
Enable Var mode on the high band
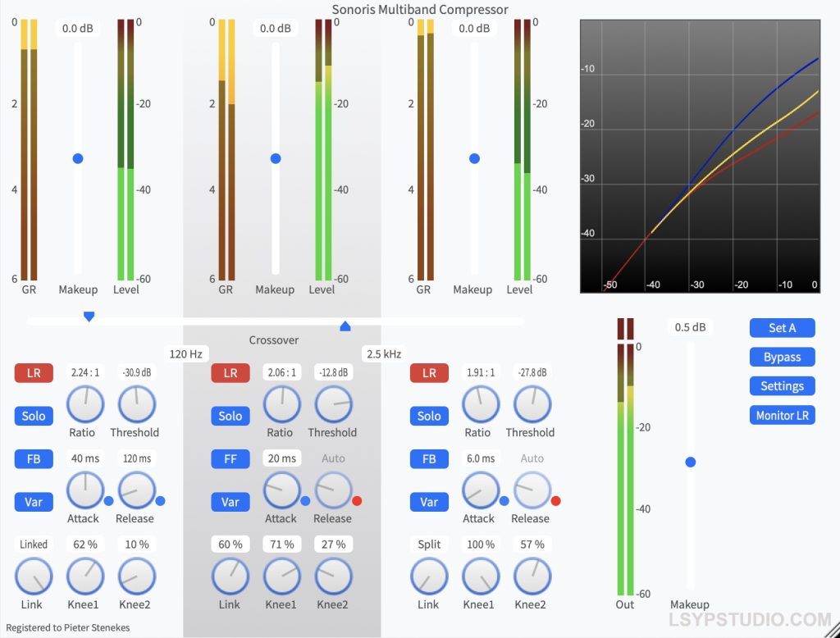click(428, 502)
